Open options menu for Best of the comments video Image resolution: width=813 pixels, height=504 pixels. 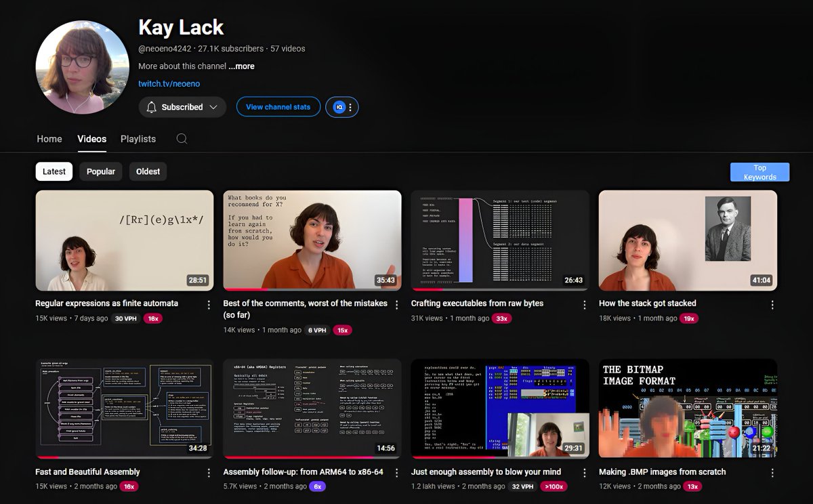pyautogui.click(x=397, y=305)
